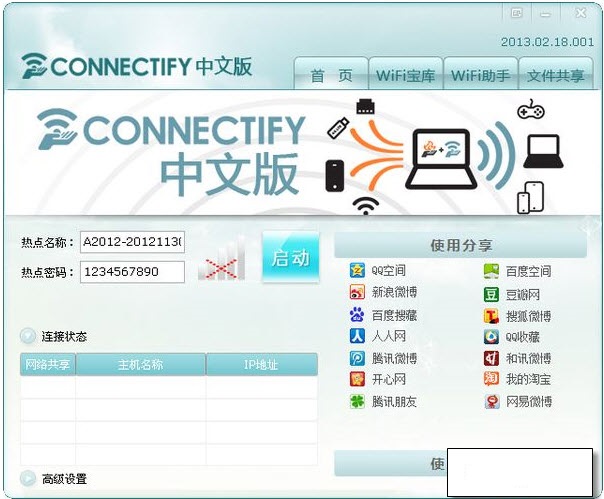Go to the 文件共享 tab
The height and width of the screenshot is (499, 604).
(x=555, y=74)
